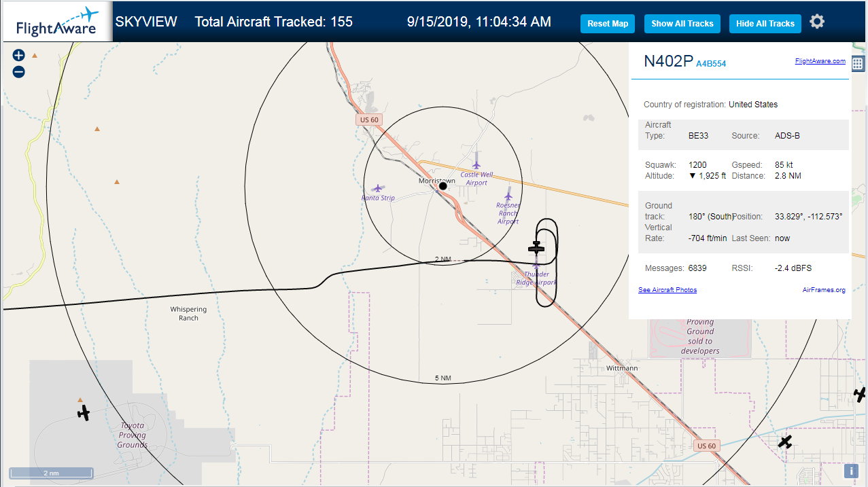Image resolution: width=868 pixels, height=487 pixels.
Task: Open map info 'i' button
Action: (851, 471)
